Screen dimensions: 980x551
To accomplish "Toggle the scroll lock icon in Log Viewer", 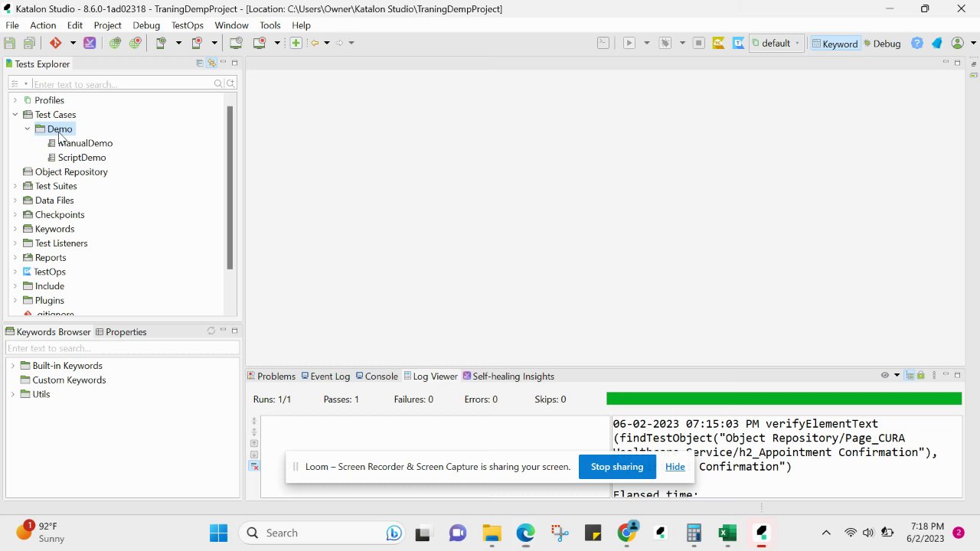I will pyautogui.click(x=921, y=375).
